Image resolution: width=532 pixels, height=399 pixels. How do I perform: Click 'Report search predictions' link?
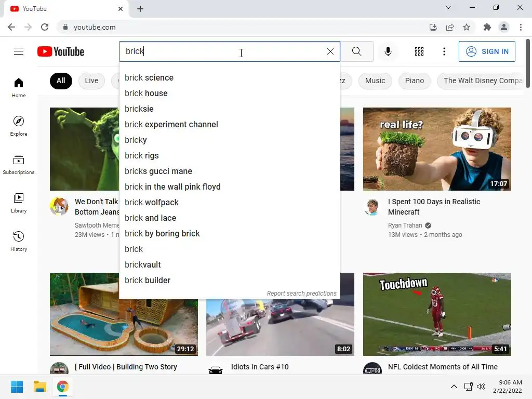302,294
